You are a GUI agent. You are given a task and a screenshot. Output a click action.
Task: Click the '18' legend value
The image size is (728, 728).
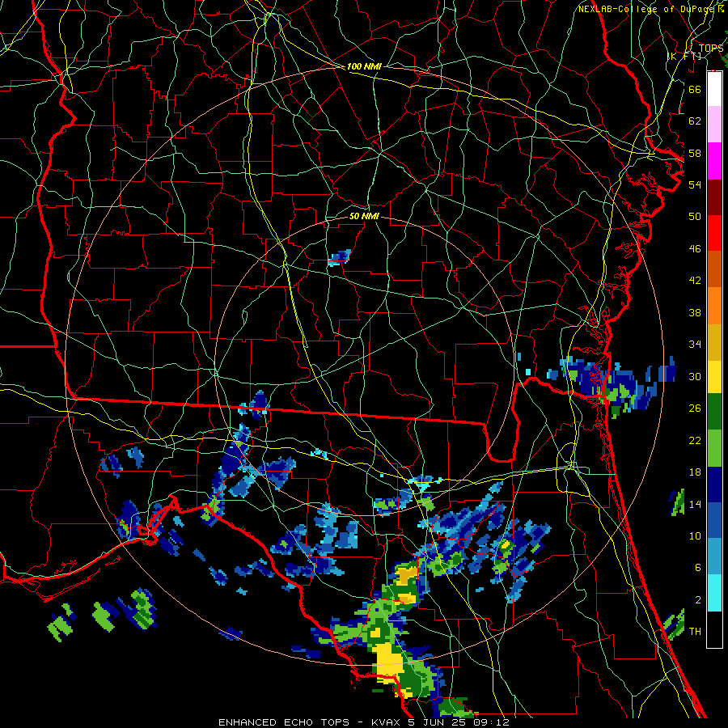pyautogui.click(x=695, y=472)
